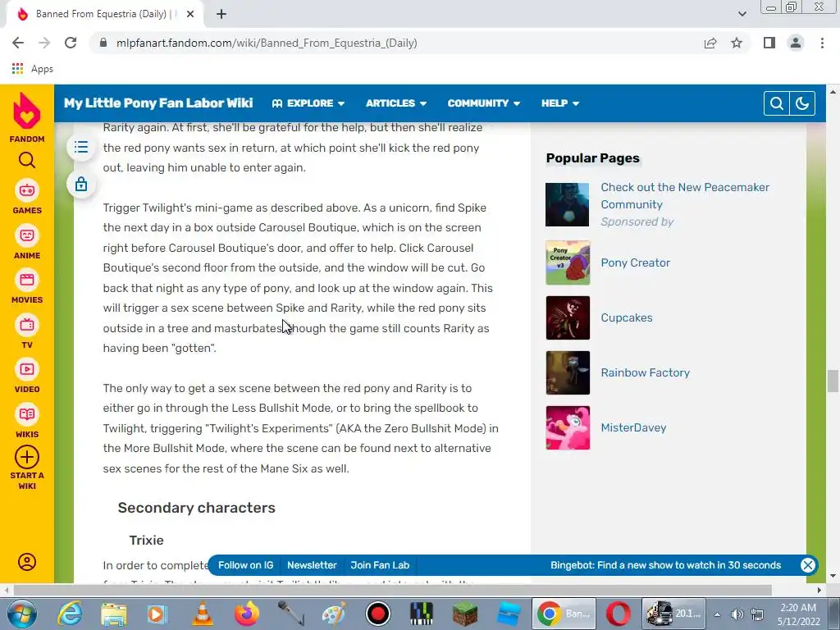Open the MisterDavey popular page link
Viewport: 840px width, 630px height.
point(633,427)
